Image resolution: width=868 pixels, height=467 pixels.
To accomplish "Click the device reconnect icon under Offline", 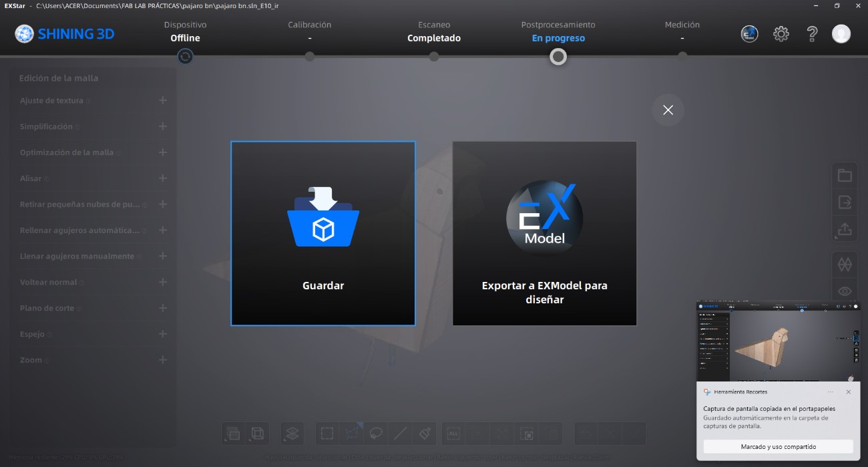I will coord(186,57).
